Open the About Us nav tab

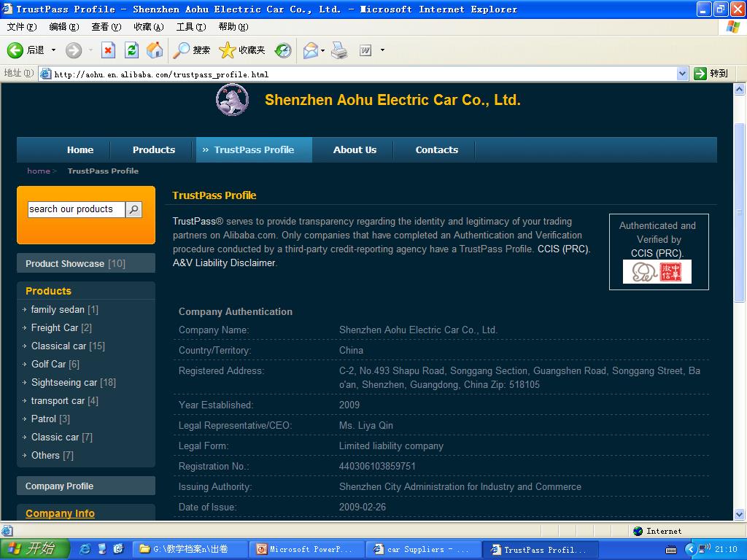[355, 150]
